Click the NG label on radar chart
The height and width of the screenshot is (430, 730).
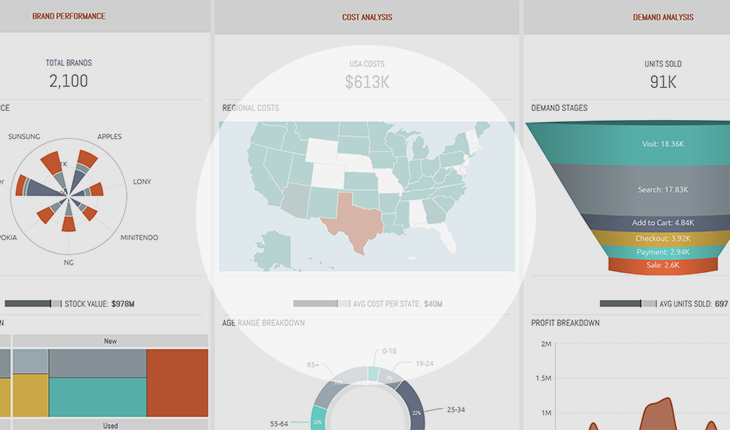click(68, 262)
